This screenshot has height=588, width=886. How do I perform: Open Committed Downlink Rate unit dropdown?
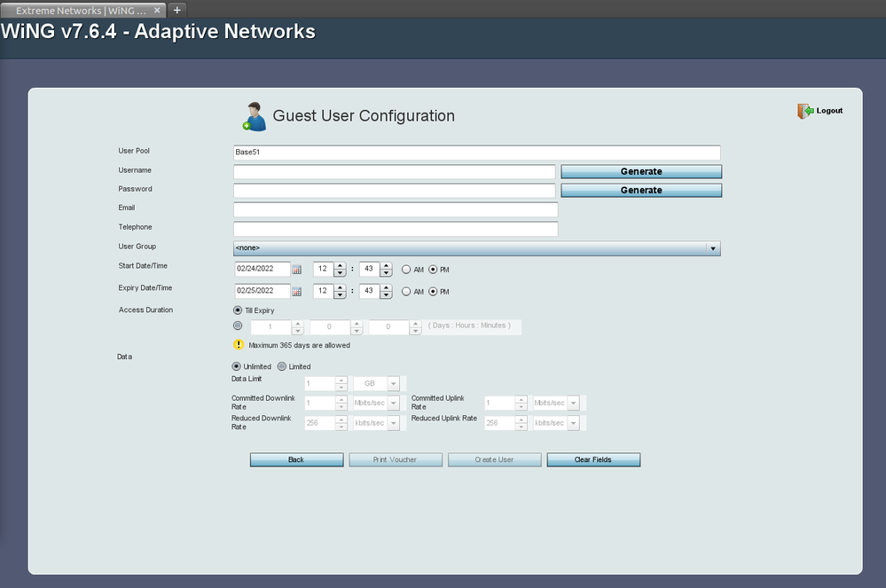(393, 403)
